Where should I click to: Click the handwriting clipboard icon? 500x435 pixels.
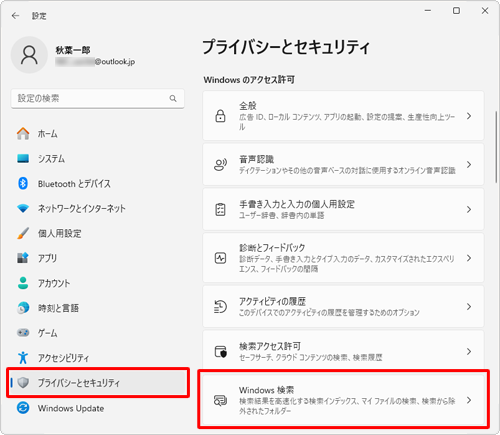tap(220, 209)
